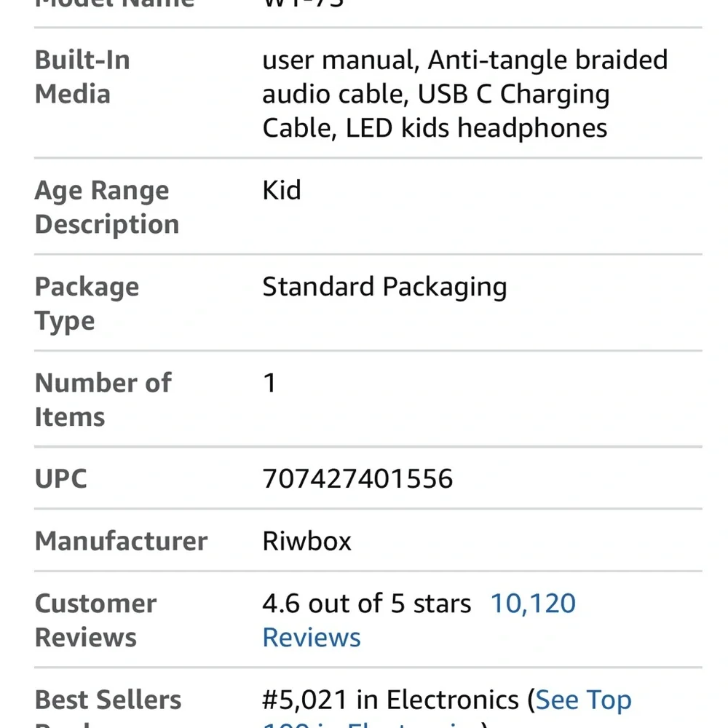Image resolution: width=728 pixels, height=728 pixels.
Task: Click the blue Reviews link text
Action: coord(312,637)
